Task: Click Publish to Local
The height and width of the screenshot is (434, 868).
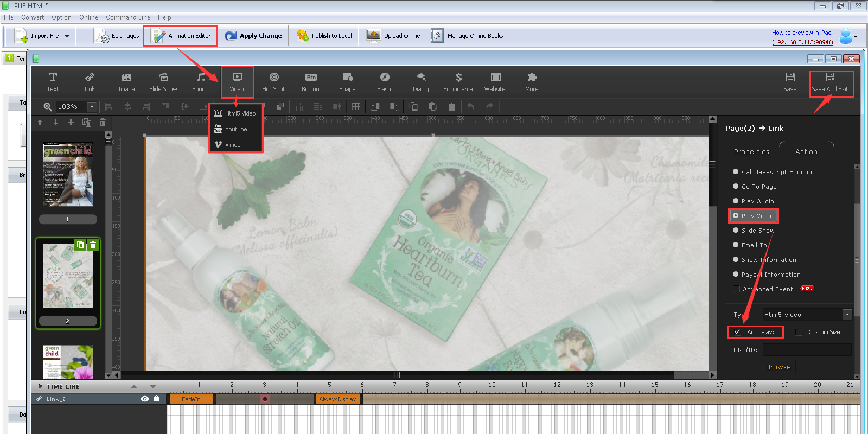Action: [324, 36]
